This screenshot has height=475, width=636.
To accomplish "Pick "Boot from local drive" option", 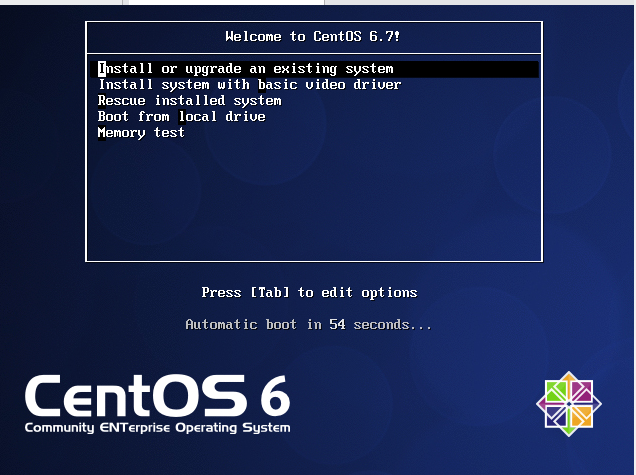I will tap(181, 117).
